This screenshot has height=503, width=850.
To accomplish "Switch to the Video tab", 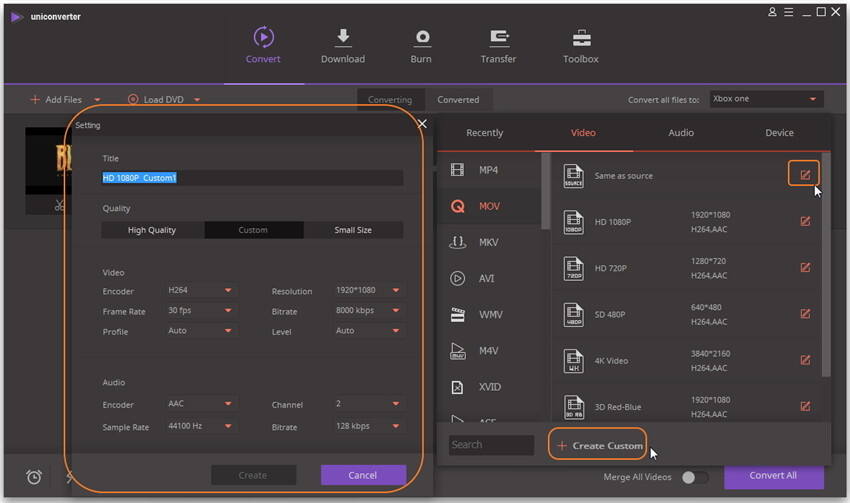I will pyautogui.click(x=583, y=133).
